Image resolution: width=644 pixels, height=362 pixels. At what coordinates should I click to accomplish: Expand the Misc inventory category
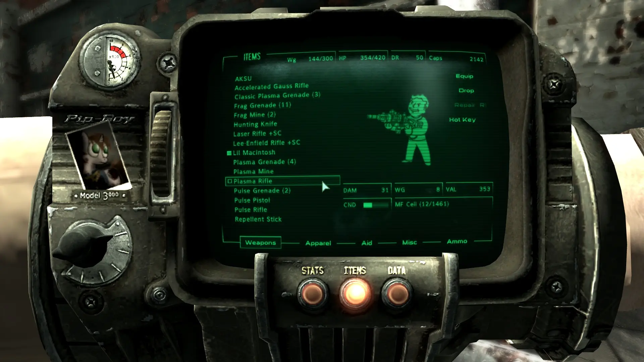408,242
